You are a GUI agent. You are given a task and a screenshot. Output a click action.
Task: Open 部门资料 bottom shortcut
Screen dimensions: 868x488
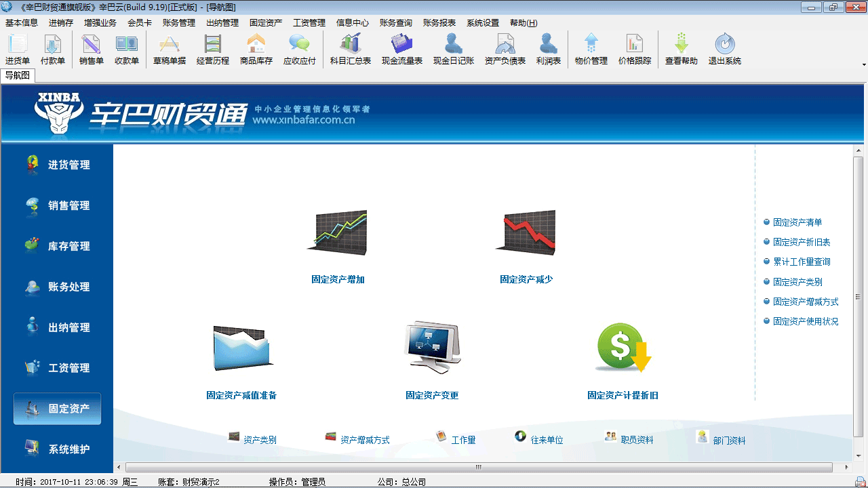tap(721, 439)
